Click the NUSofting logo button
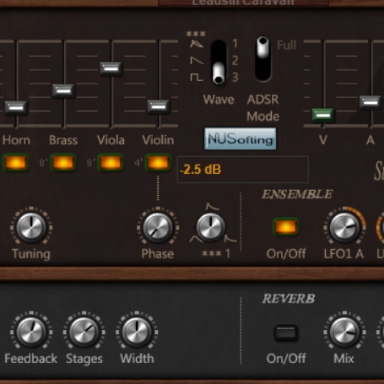Viewport: 384px width, 384px height. click(x=240, y=139)
